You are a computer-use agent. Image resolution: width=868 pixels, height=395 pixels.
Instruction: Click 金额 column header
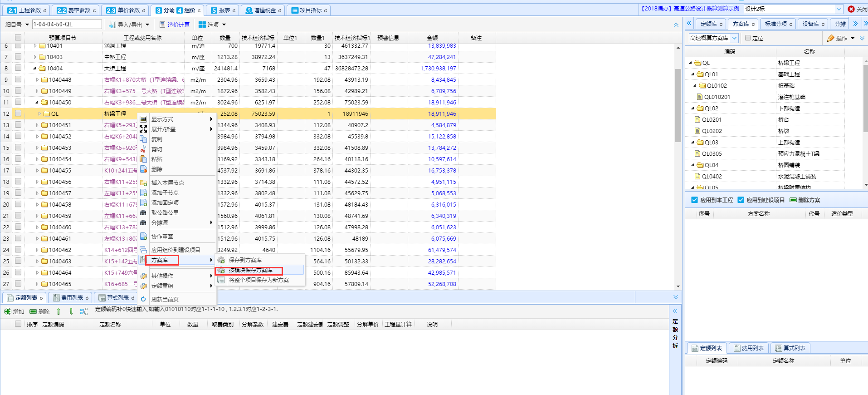(433, 38)
